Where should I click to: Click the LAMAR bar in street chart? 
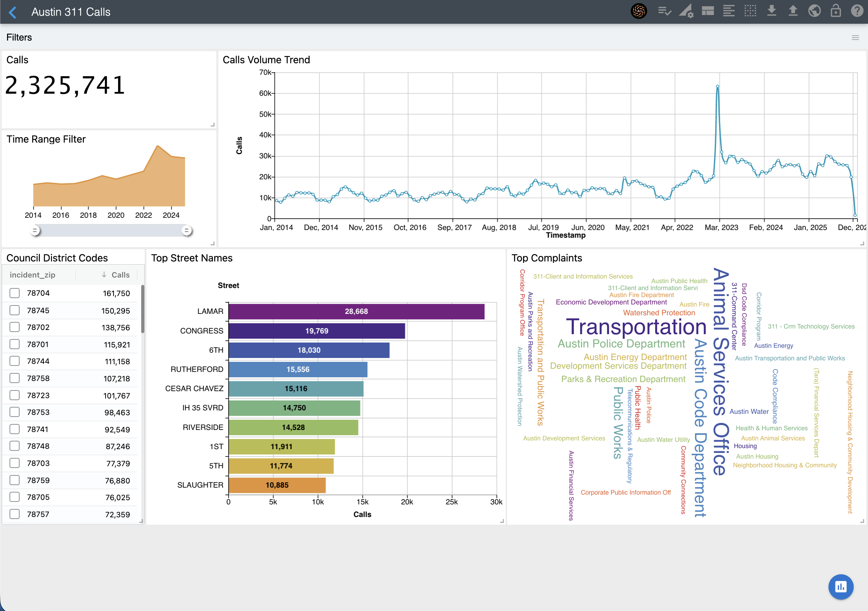356,311
